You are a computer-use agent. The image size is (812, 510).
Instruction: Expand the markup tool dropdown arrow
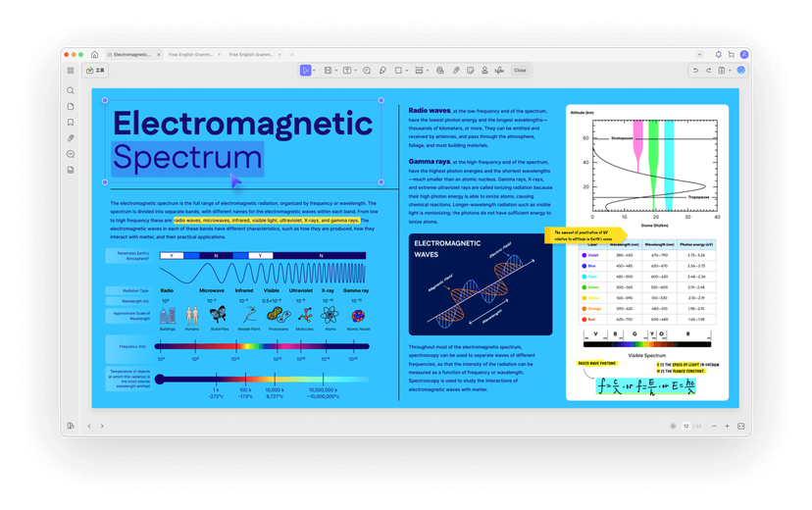336,71
